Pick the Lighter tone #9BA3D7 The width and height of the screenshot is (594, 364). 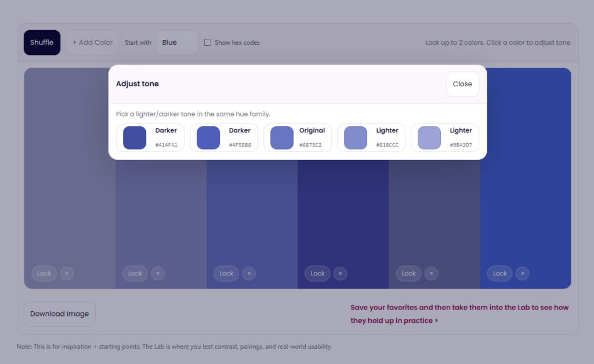[x=445, y=137]
